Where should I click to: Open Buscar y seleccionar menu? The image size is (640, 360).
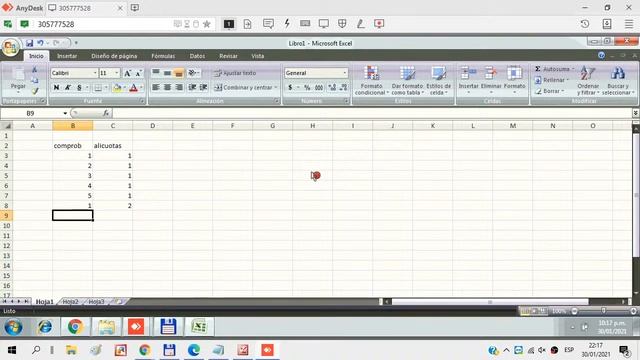[x=618, y=80]
